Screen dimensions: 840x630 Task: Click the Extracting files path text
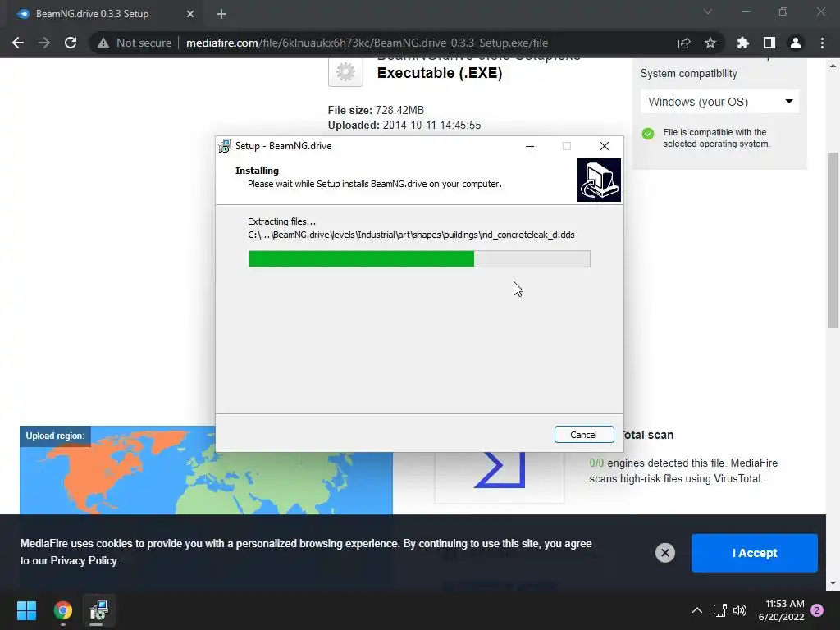click(x=411, y=235)
